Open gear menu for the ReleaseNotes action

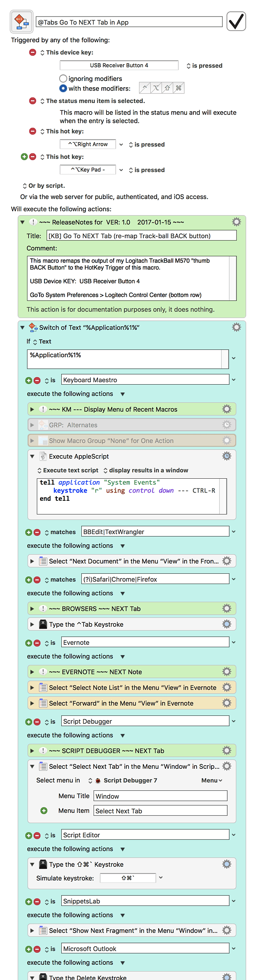pos(236,222)
